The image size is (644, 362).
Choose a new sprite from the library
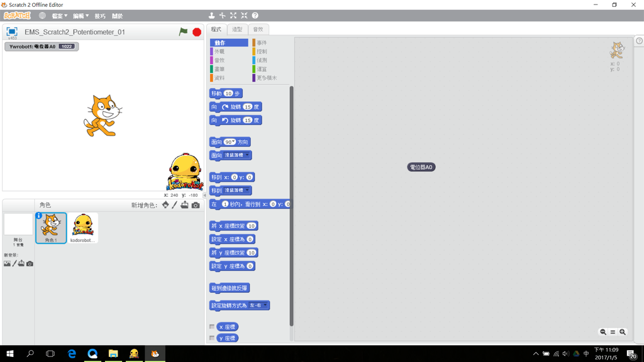[165, 206]
